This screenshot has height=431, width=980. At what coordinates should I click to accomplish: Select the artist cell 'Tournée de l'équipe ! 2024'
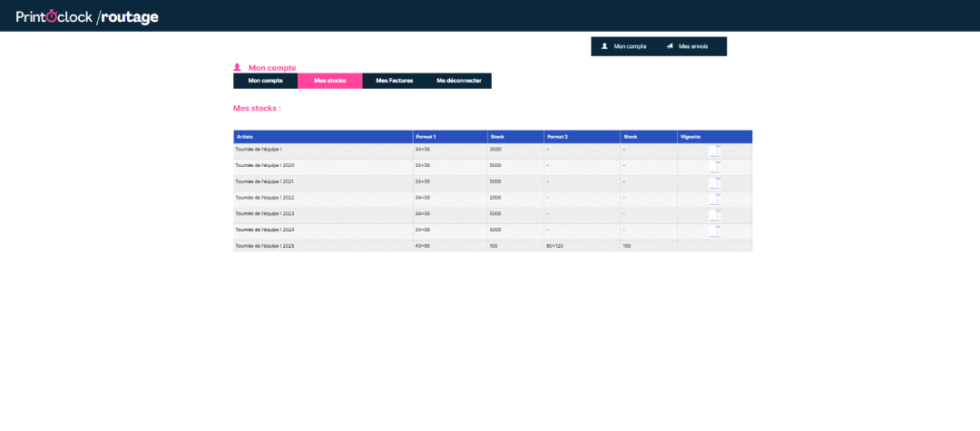323,230
